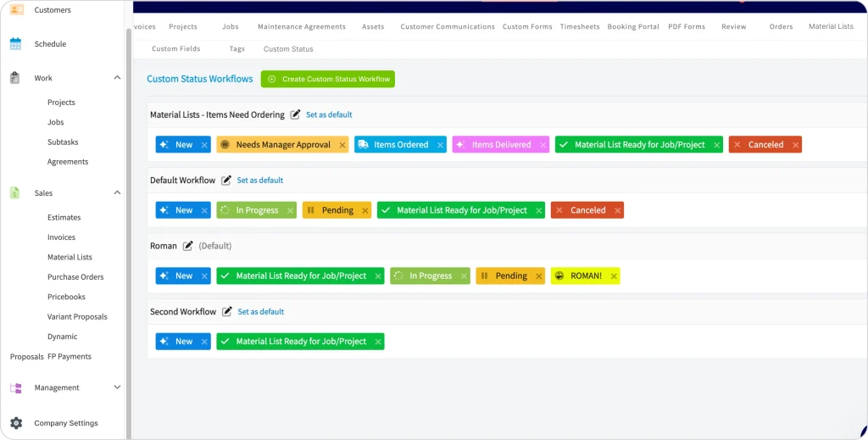Remove Pending from Default Workflow
Viewport: 868px width, 440px height.
click(364, 211)
